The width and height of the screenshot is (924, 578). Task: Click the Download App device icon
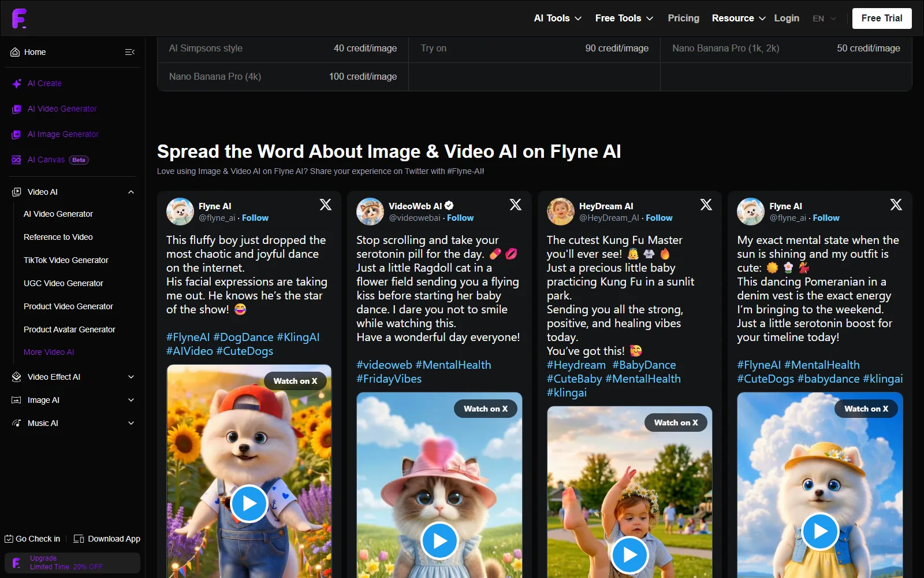[x=79, y=539]
